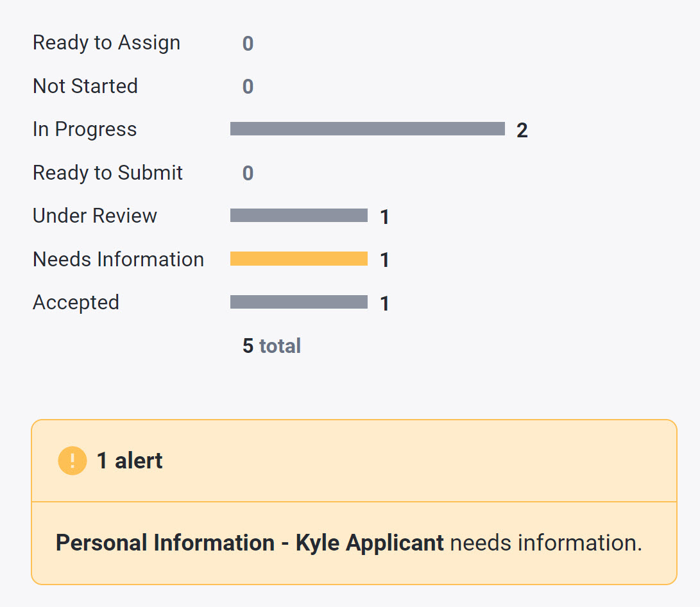Image resolution: width=700 pixels, height=607 pixels.
Task: Click the Accepted status bar
Action: [x=298, y=302]
